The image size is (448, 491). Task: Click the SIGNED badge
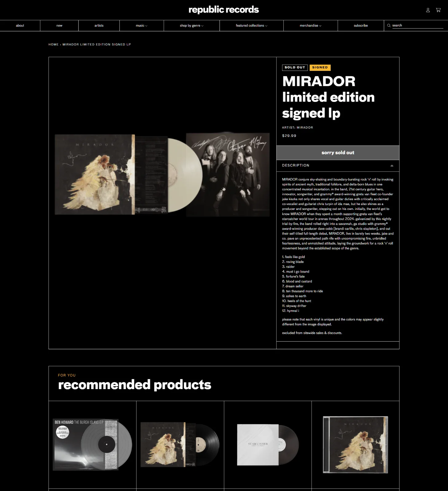[320, 68]
